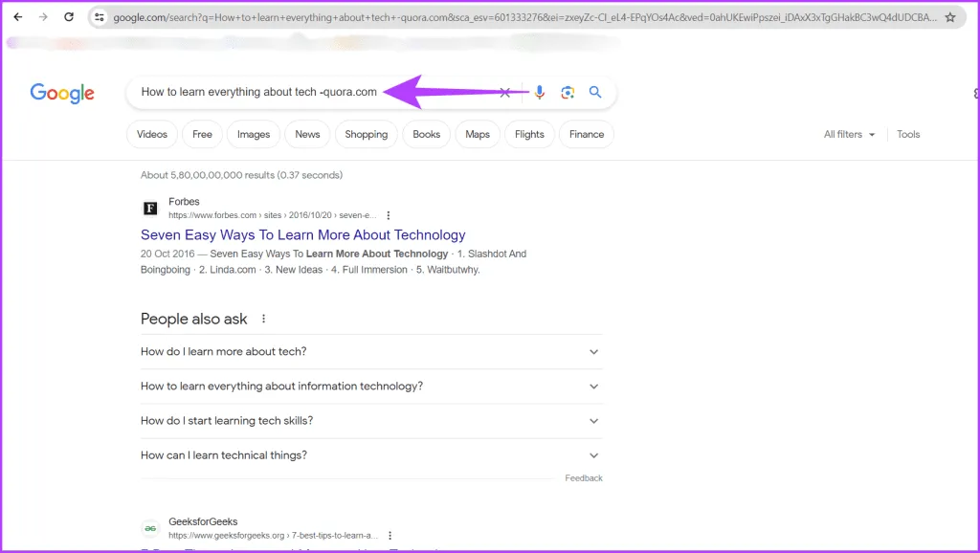
Task: Click the magnifying glass search icon
Action: click(x=595, y=92)
